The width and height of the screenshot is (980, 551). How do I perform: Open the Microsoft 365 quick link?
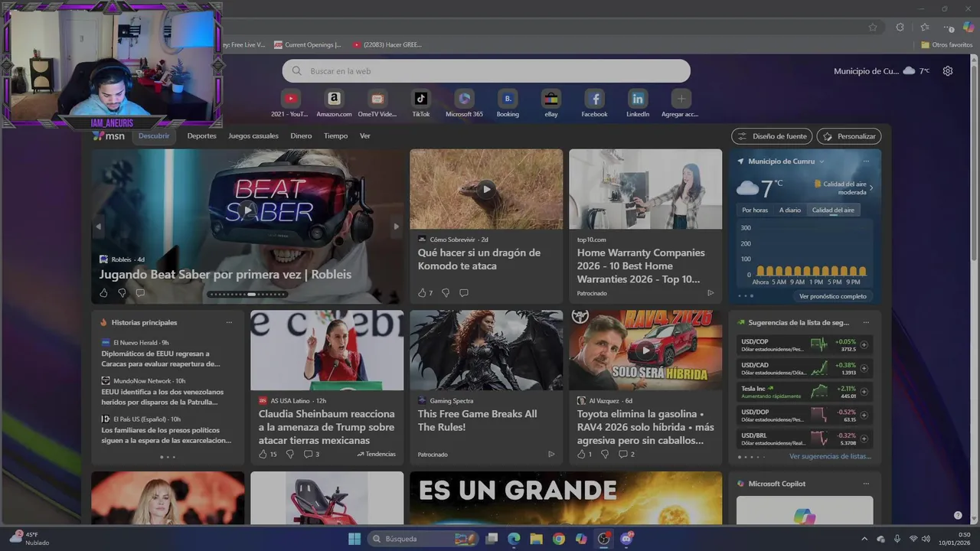464,99
